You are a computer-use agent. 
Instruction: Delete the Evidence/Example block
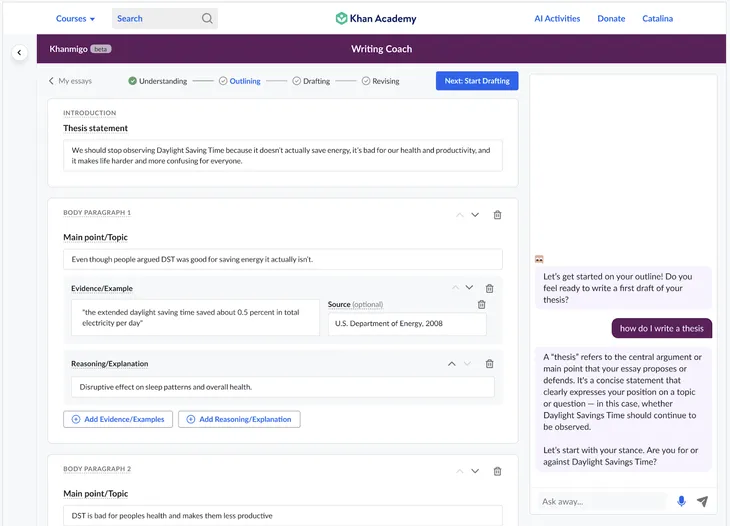tap(489, 289)
